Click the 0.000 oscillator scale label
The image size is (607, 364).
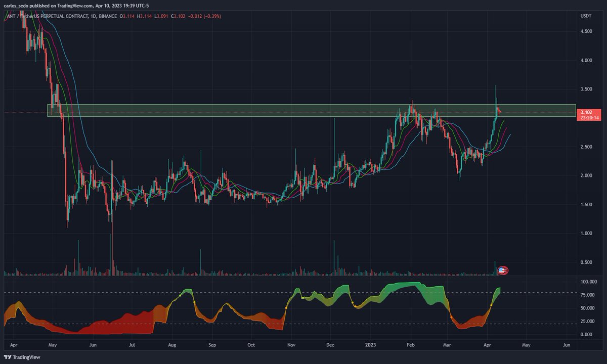[x=587, y=334]
